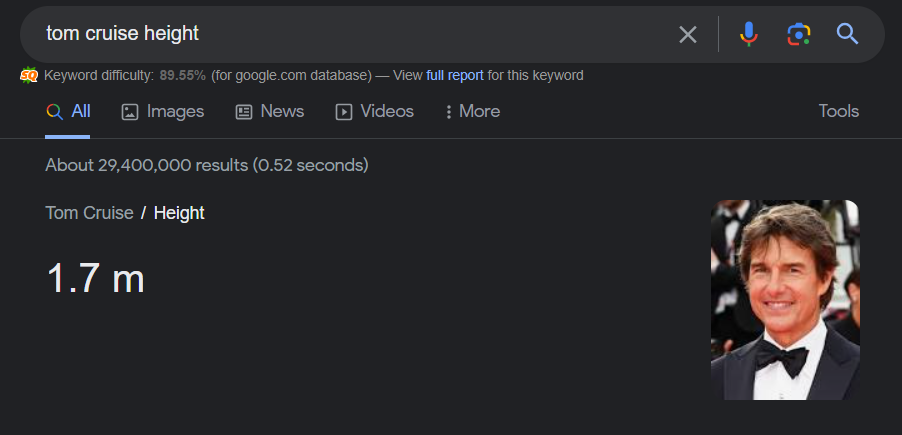Click the blue magnifier search icon
The image size is (902, 435).
848,35
